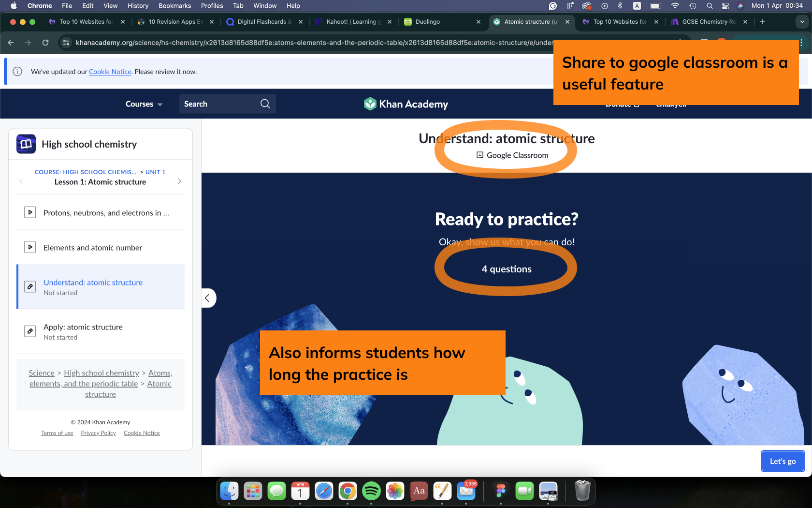The height and width of the screenshot is (508, 812).
Task: Close the Duolingo tab
Action: pos(478,22)
